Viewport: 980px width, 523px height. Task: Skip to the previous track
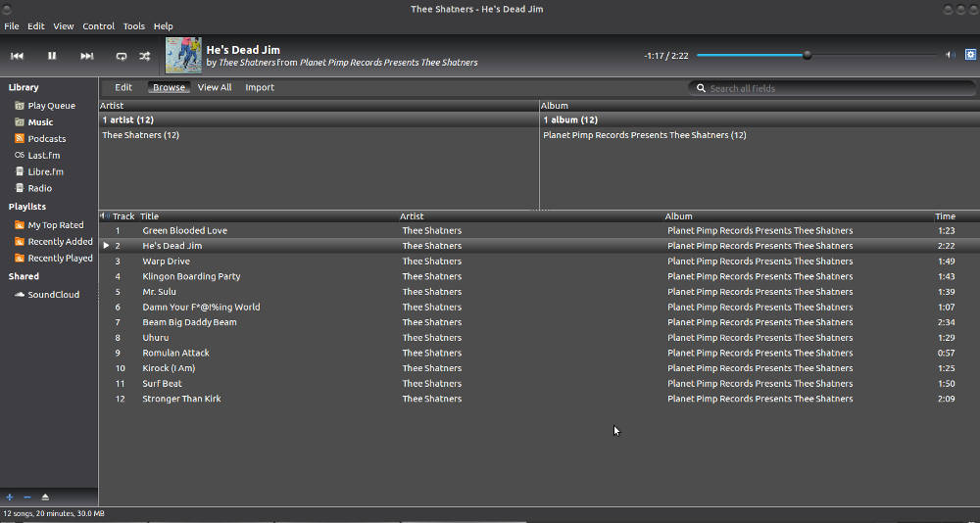[17, 56]
